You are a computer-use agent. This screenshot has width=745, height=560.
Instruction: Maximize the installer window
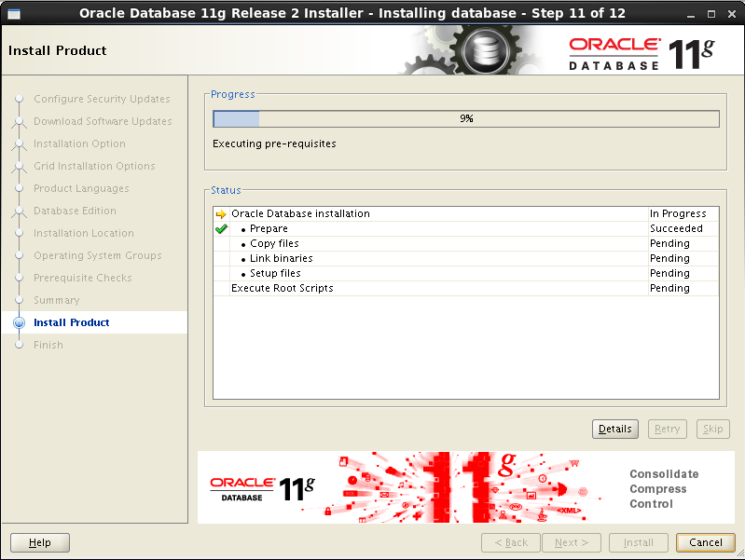click(711, 14)
